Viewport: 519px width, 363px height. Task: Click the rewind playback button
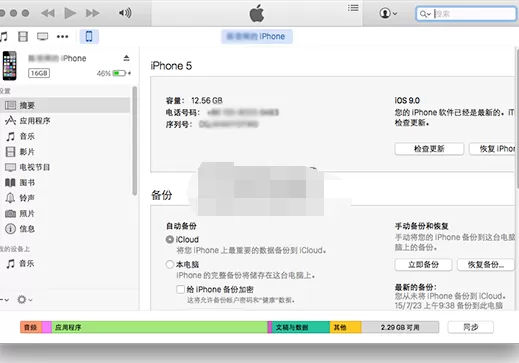click(x=48, y=13)
